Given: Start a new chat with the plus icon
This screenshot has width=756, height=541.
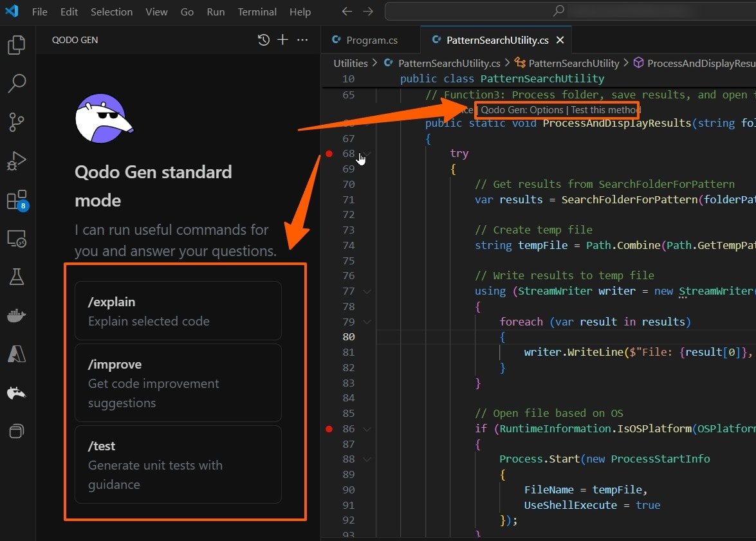Looking at the screenshot, I should click(x=282, y=39).
